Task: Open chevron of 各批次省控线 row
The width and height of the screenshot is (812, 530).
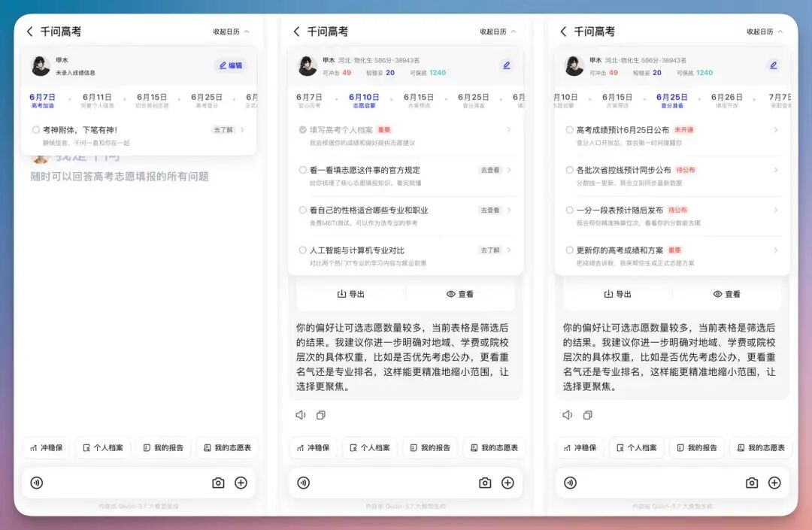Action: [x=776, y=170]
